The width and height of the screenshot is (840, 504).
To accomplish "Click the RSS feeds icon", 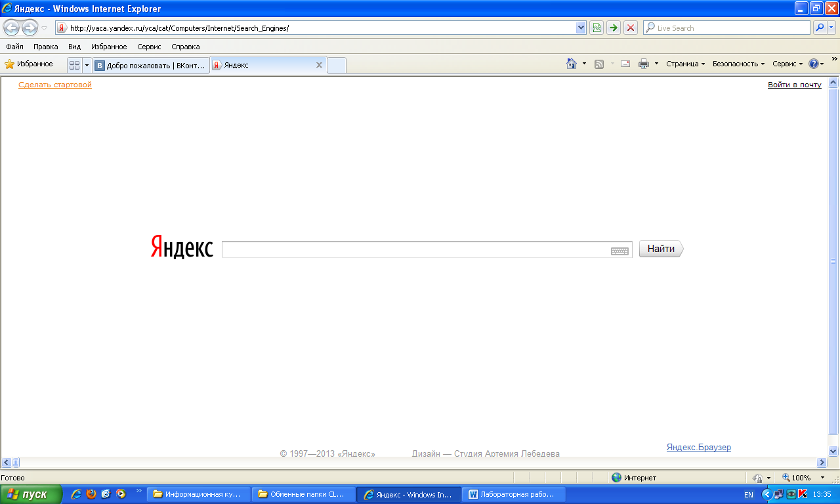I will point(598,64).
